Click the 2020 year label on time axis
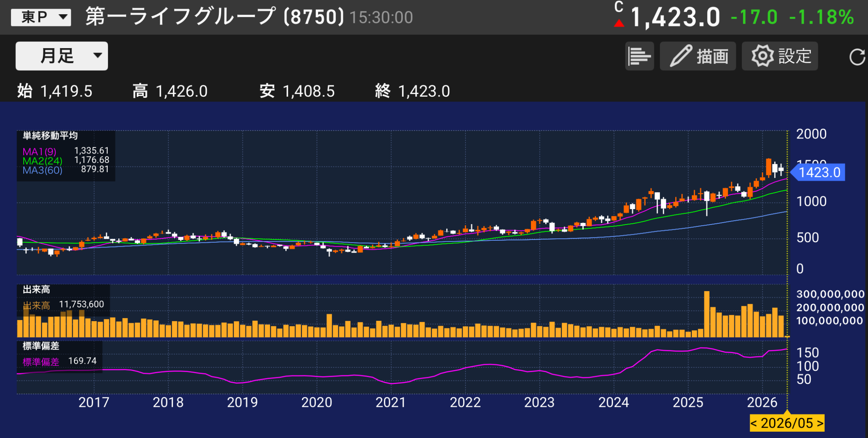 317,402
